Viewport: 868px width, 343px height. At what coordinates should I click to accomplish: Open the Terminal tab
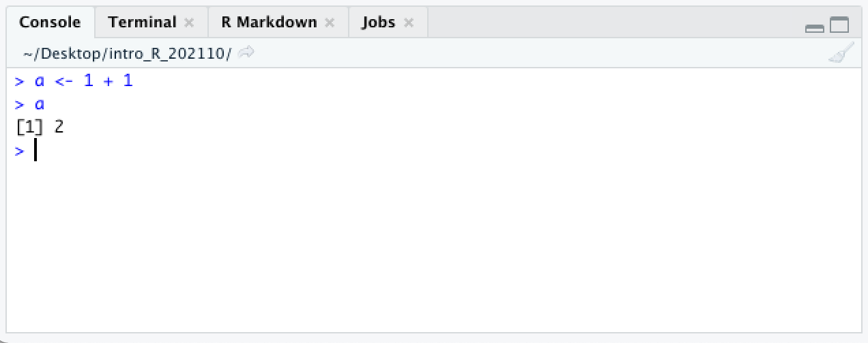point(142,23)
